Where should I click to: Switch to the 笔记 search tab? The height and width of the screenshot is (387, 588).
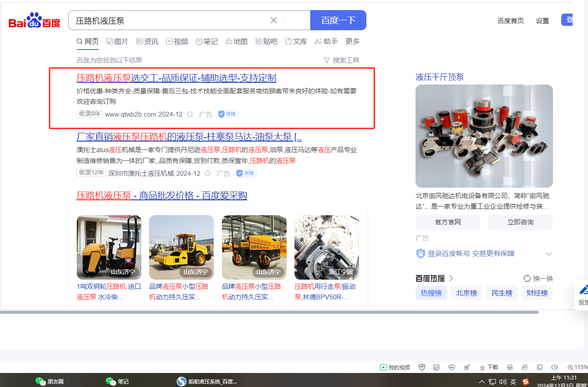(207, 42)
